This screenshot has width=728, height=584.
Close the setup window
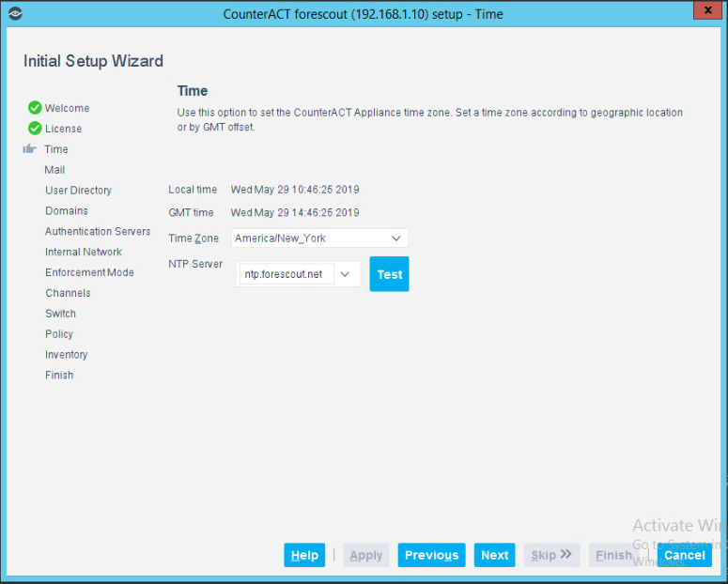[707, 9]
